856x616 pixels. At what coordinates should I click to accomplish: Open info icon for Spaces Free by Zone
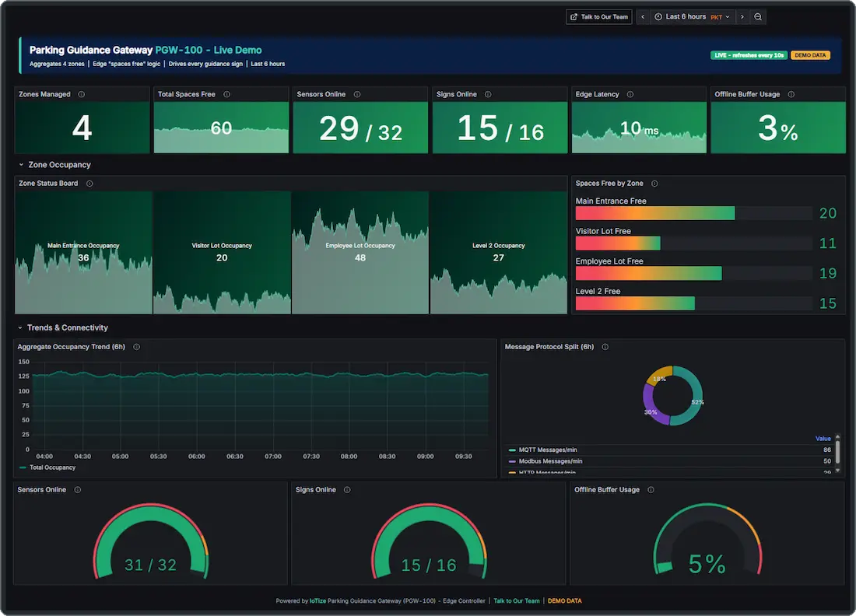coord(654,184)
